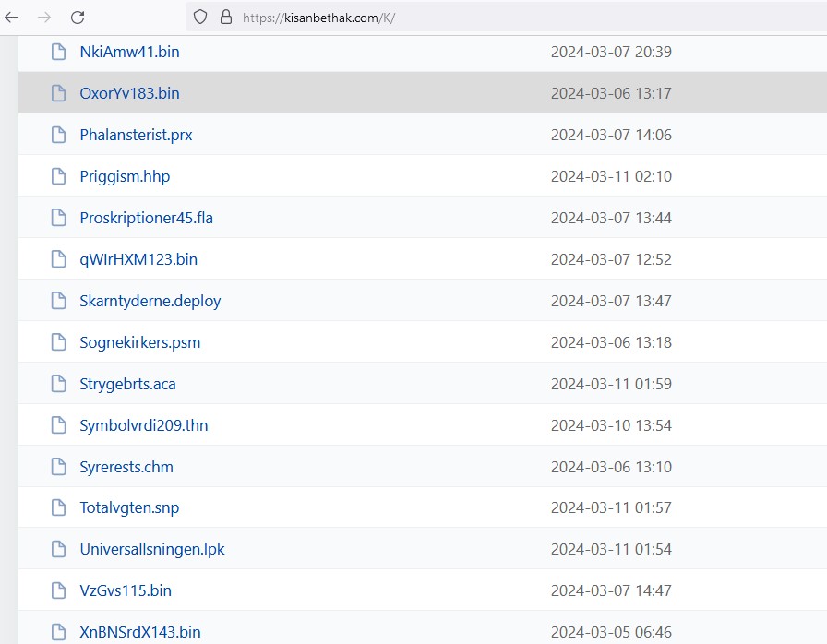Screen dimensions: 827x644
Task: Open the Sognekirkers.psm link
Action: point(140,342)
